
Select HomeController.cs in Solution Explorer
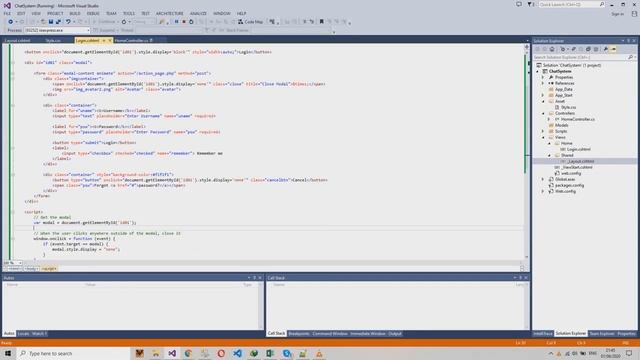pos(578,119)
